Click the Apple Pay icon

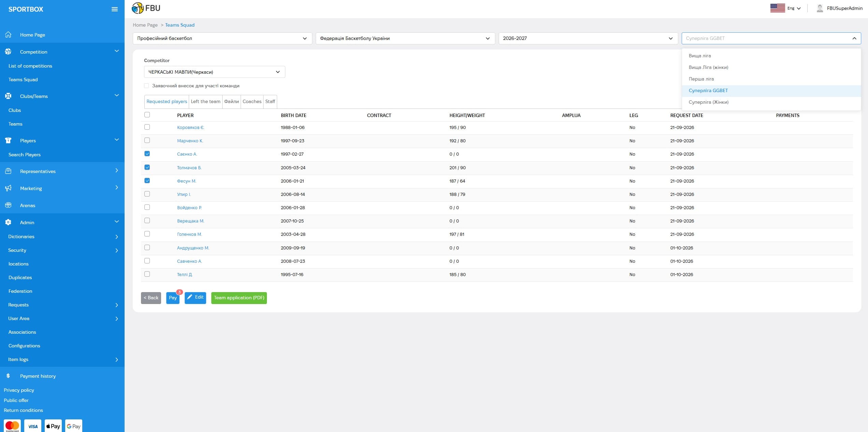click(53, 426)
